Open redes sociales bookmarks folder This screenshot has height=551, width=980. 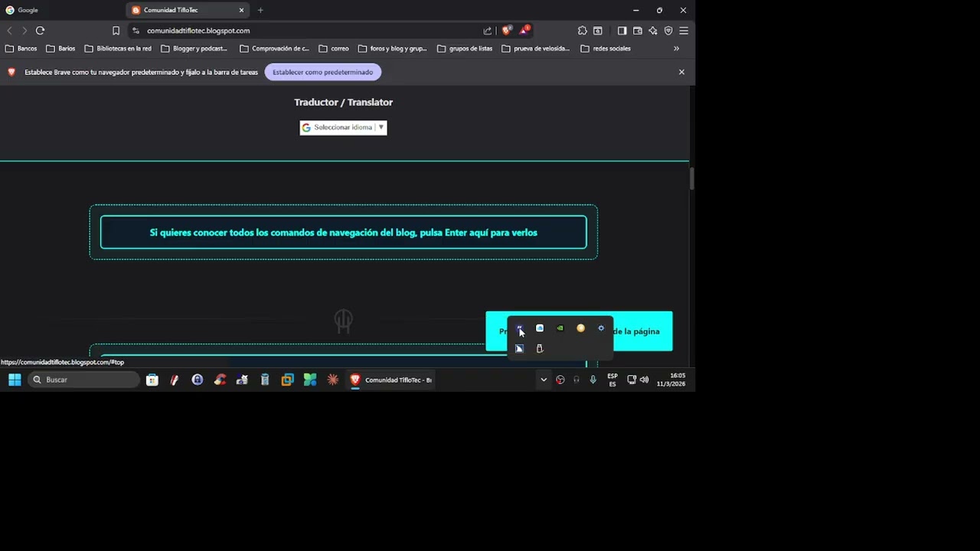coord(606,48)
